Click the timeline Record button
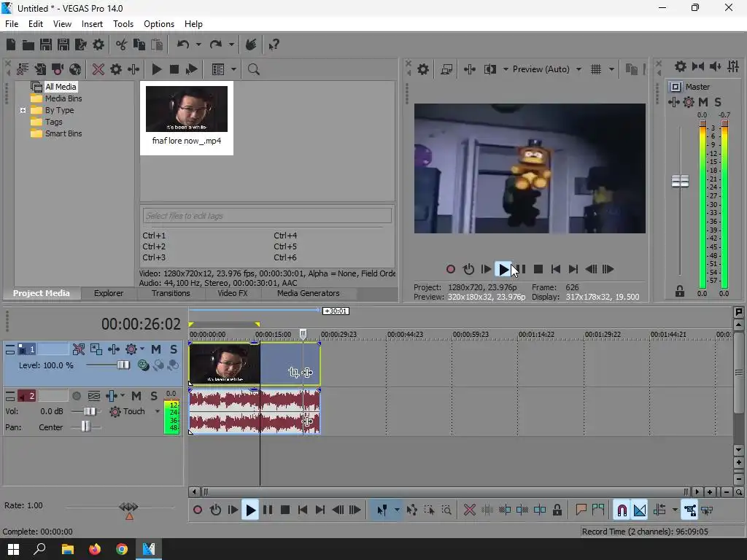 pos(198,510)
